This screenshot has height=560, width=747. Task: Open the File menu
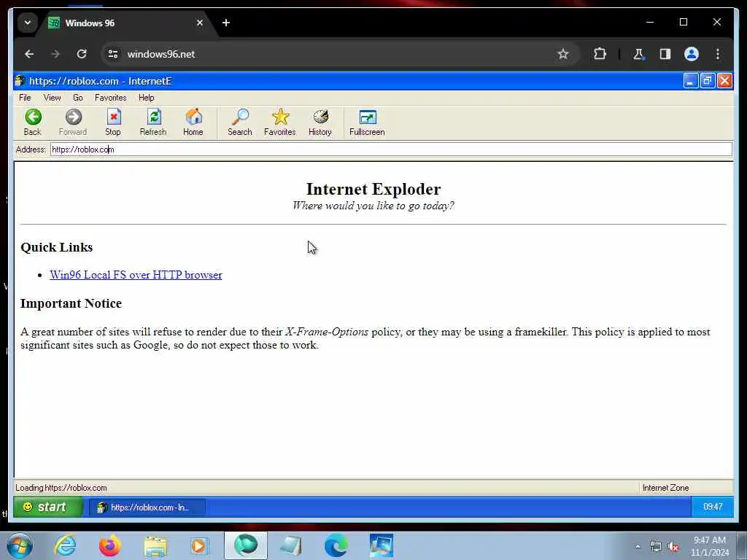tap(25, 98)
